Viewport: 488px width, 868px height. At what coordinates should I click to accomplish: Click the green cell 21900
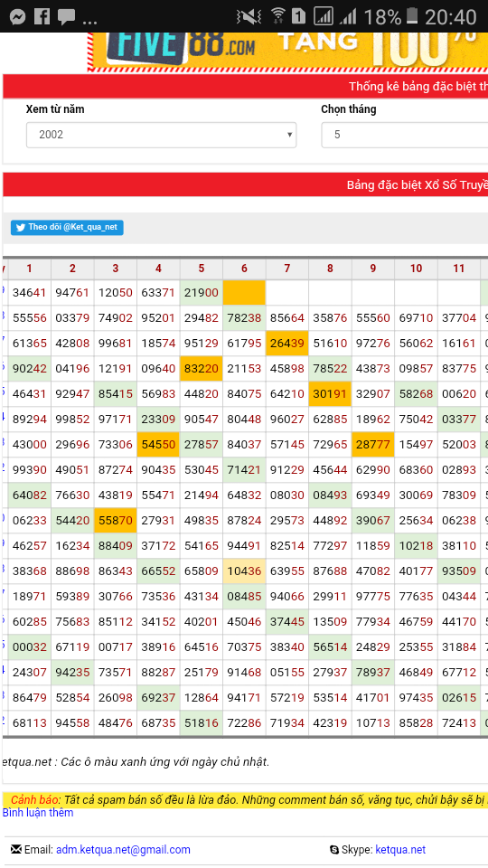(x=202, y=292)
